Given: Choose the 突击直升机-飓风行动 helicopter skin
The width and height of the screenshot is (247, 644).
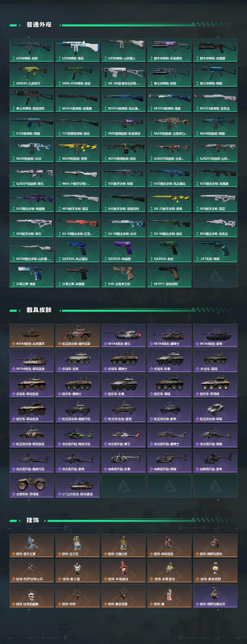Looking at the screenshot, I should (77, 436).
